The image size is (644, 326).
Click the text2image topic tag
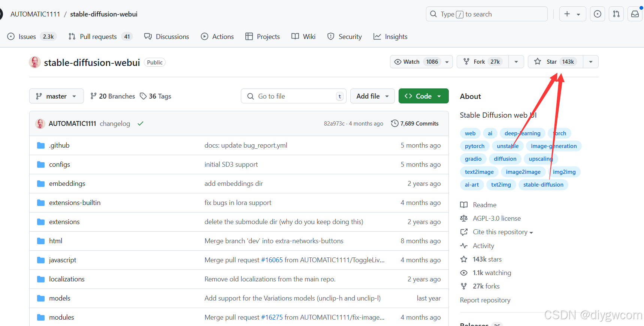pos(479,172)
